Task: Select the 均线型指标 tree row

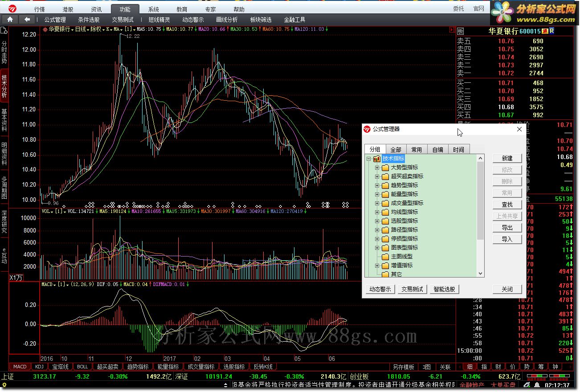Action: (404, 212)
